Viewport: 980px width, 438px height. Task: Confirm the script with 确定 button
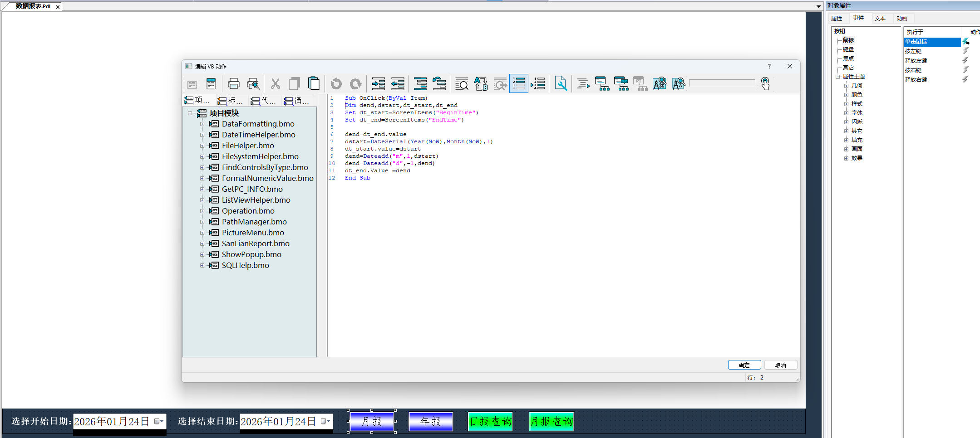744,365
